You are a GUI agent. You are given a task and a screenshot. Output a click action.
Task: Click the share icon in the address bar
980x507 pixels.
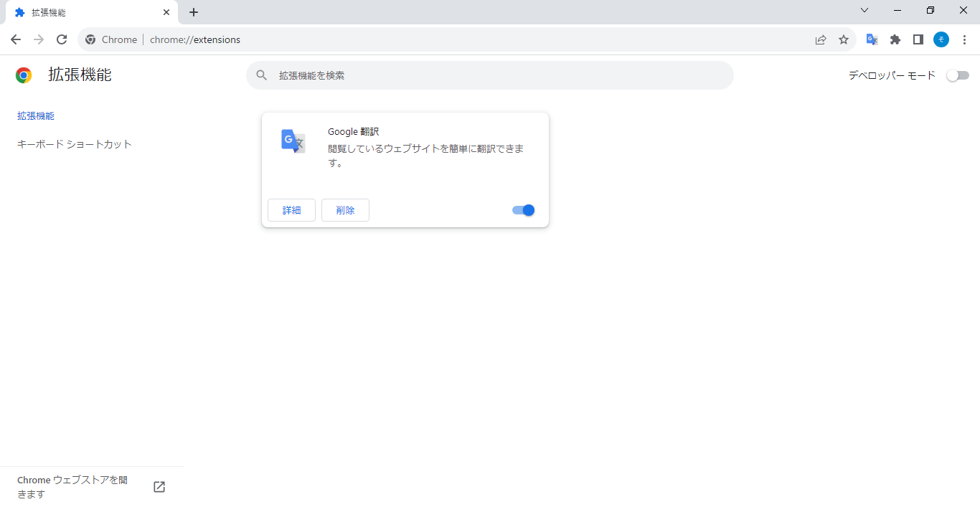pyautogui.click(x=820, y=39)
